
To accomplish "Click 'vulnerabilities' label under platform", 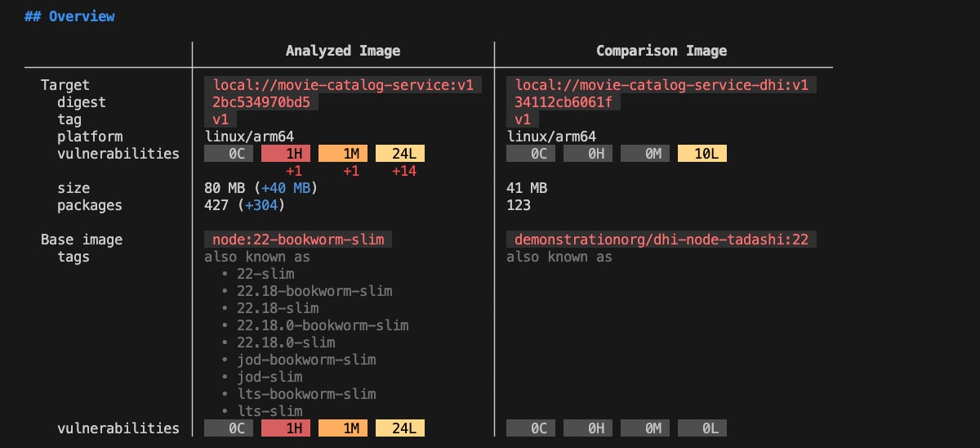I will click(118, 154).
